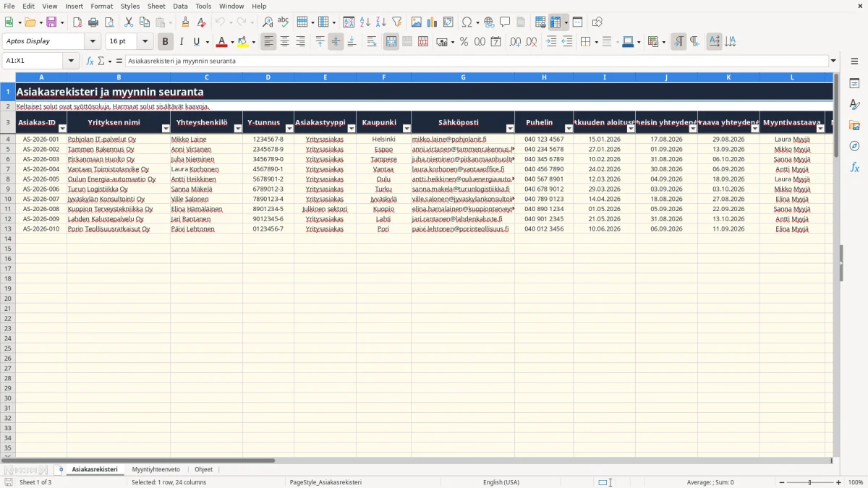Click the Print icon
Screen dimensions: 868x488
pos(93,22)
